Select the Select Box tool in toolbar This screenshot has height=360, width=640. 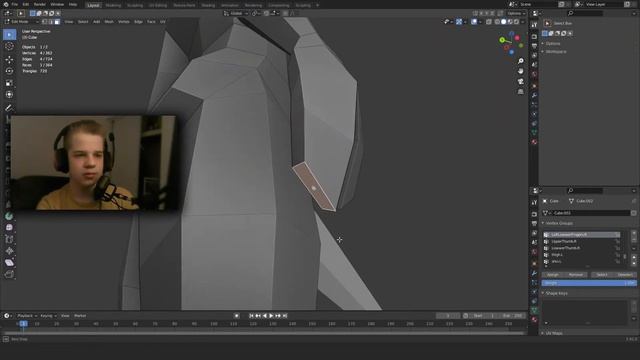(x=9, y=35)
